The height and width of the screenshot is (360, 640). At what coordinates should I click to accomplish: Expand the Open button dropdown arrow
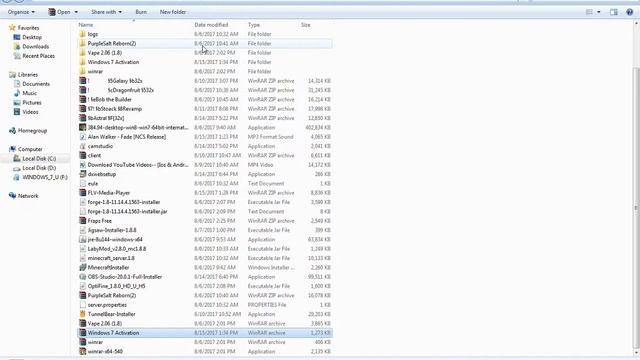pyautogui.click(x=76, y=12)
